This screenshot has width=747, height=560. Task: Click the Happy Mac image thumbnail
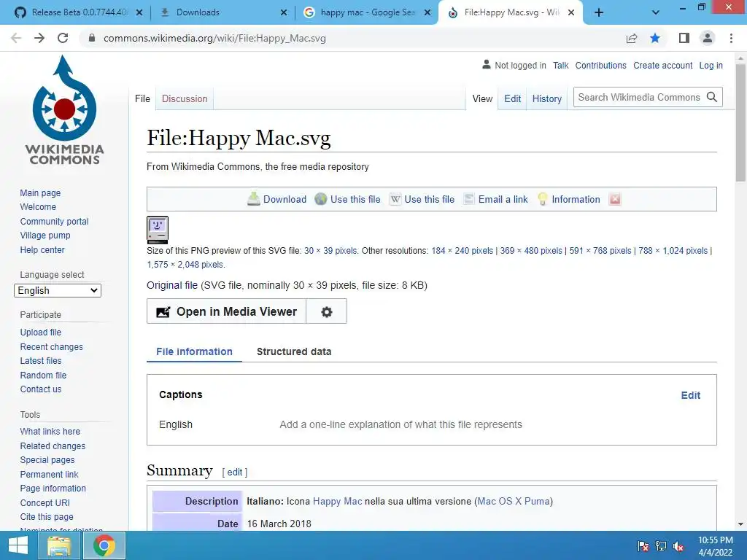coord(158,230)
